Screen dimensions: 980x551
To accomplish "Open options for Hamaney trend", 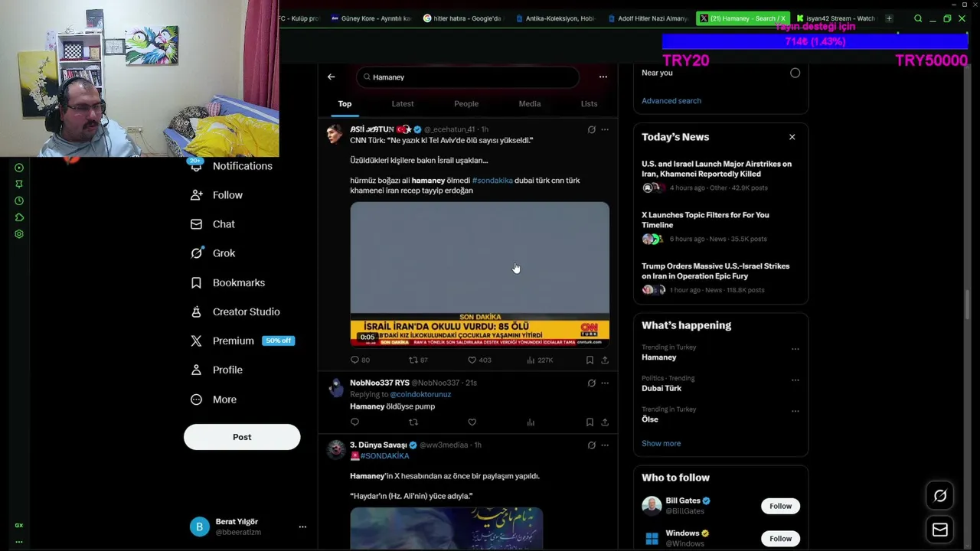I will 795,349.
